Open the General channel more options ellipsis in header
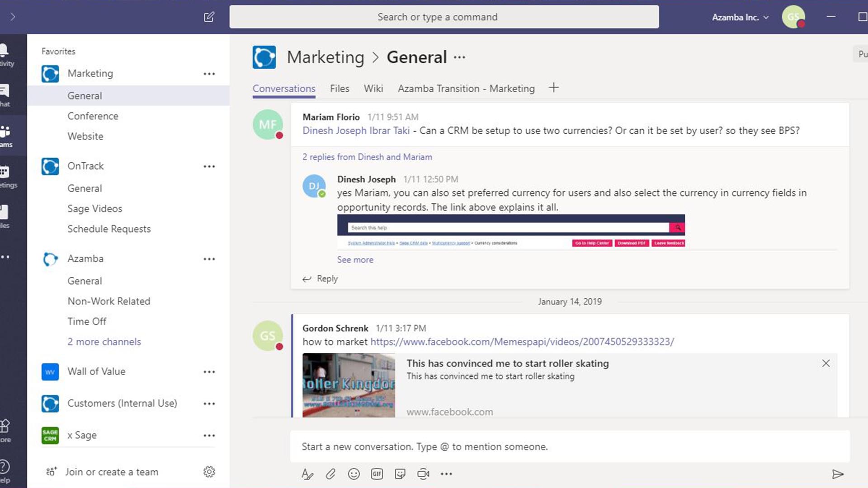The height and width of the screenshot is (488, 868). [x=460, y=57]
